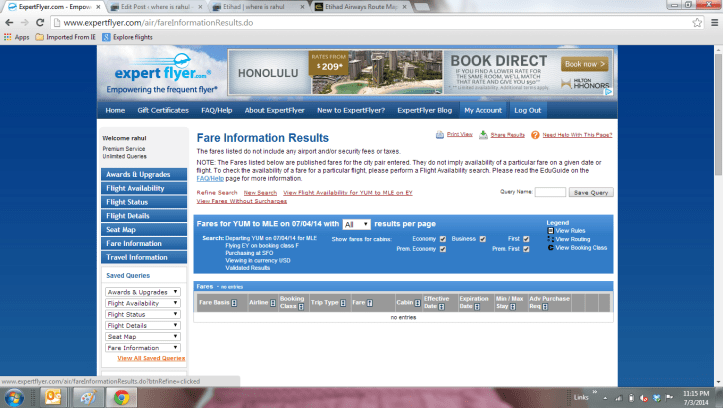
Task: Open Chrome from the Windows taskbar
Action: (x=121, y=397)
